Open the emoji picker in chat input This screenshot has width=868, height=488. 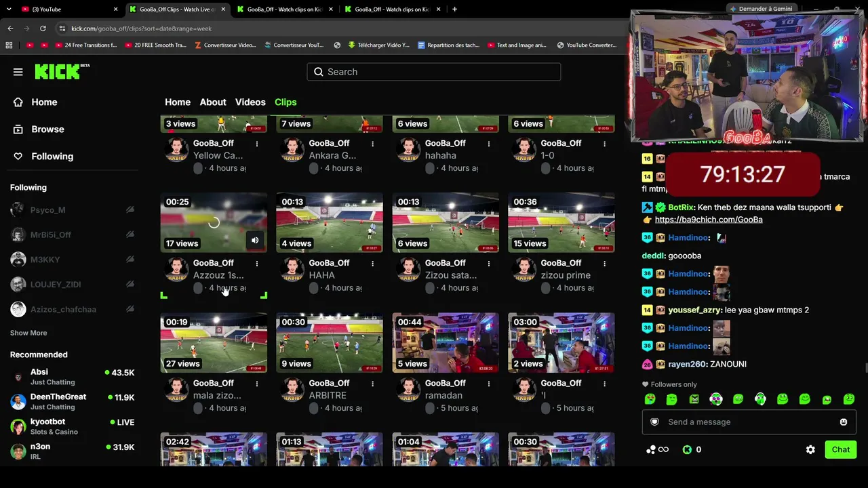pos(844,422)
